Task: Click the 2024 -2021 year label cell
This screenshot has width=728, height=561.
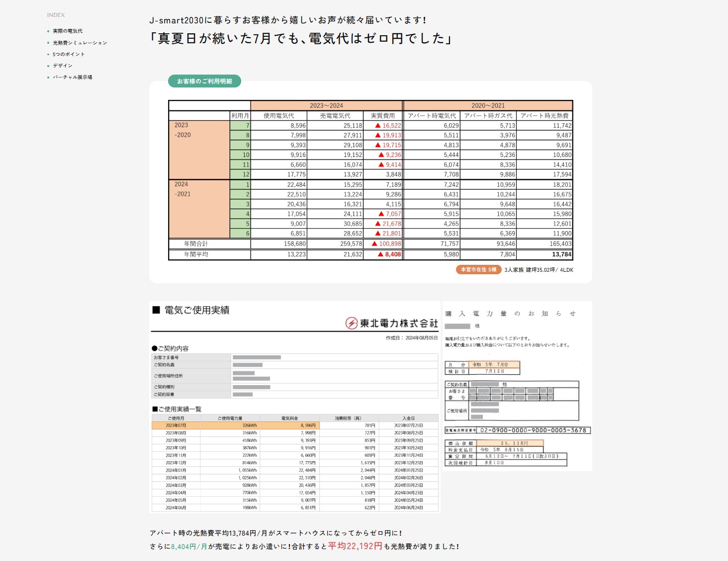Action: 199,209
